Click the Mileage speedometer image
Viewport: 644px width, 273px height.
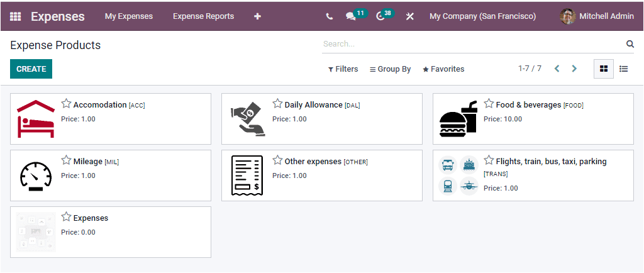click(36, 175)
